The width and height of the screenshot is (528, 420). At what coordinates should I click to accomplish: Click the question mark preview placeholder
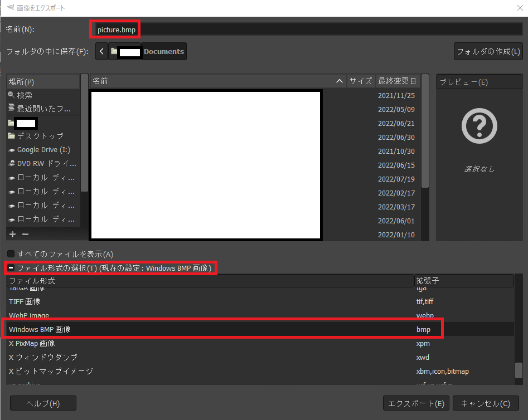click(x=478, y=126)
